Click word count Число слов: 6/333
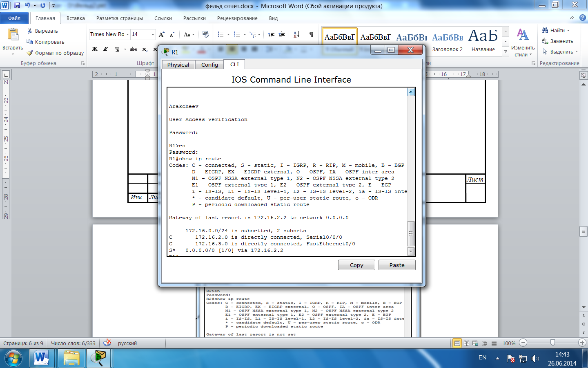The width and height of the screenshot is (588, 368). 73,343
